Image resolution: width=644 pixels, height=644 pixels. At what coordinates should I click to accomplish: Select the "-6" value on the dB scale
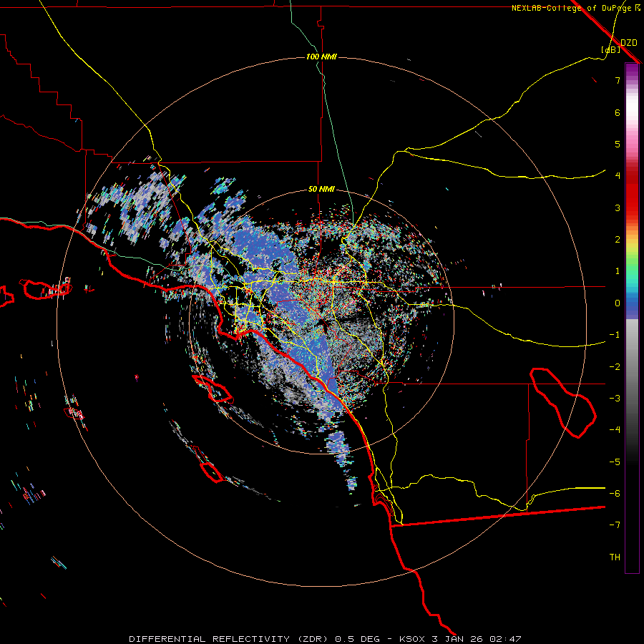[x=615, y=494]
